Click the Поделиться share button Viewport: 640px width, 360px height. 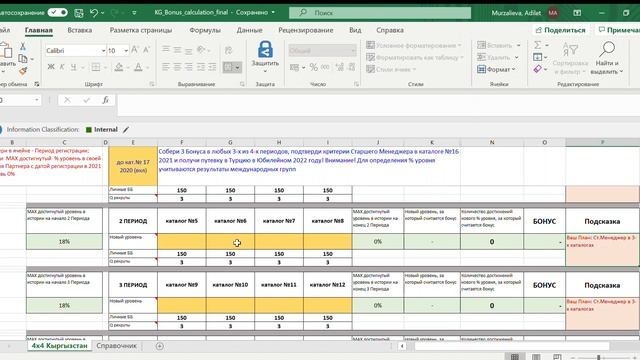(x=561, y=30)
